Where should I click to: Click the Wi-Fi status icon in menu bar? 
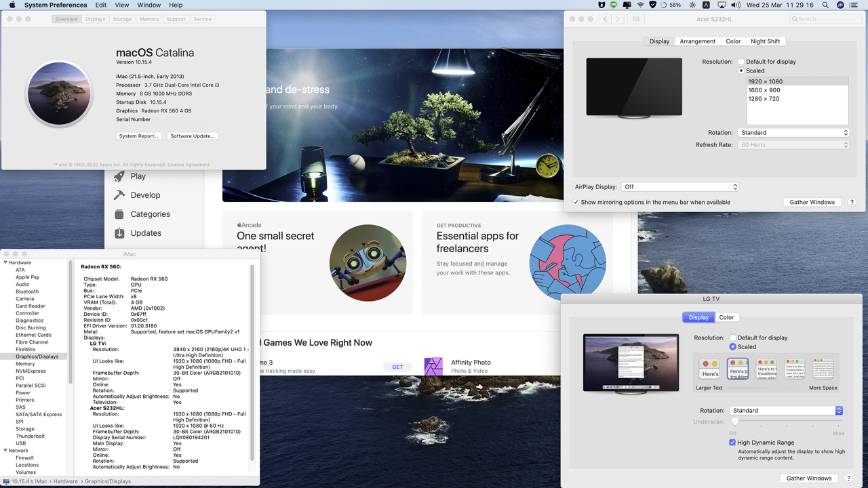click(x=640, y=5)
